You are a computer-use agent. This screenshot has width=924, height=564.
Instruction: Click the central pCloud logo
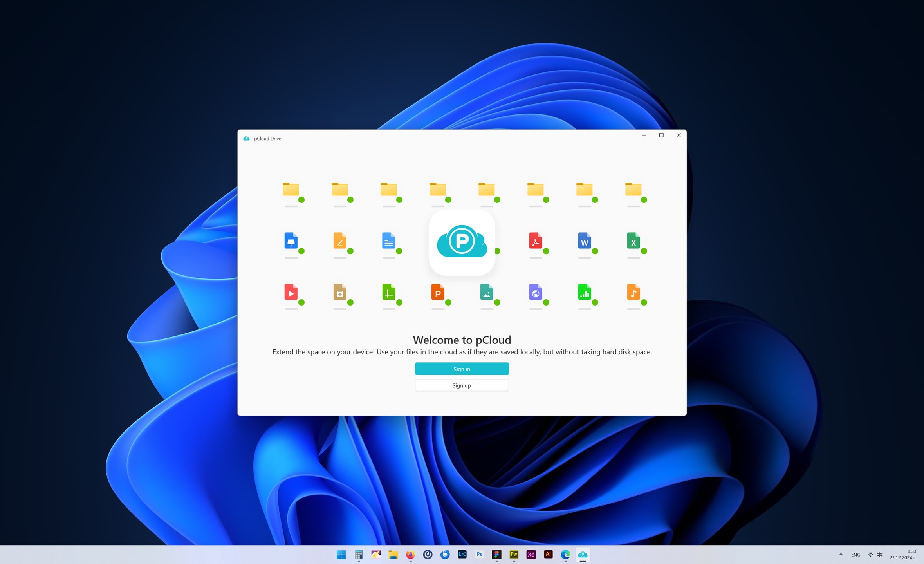[462, 242]
